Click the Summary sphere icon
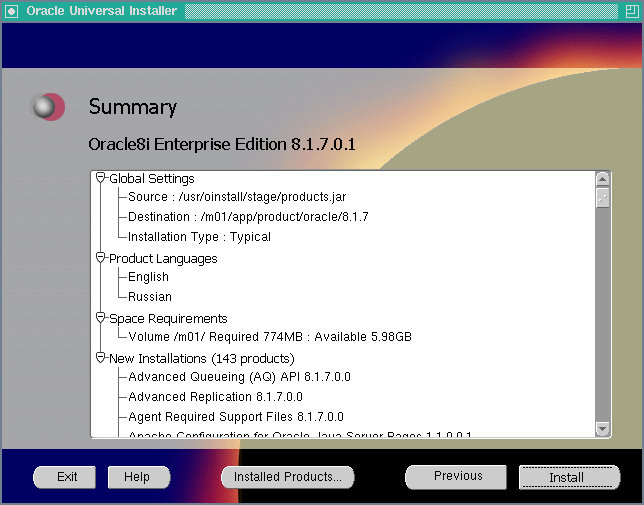Viewport: 644px width, 505px height. [x=47, y=107]
